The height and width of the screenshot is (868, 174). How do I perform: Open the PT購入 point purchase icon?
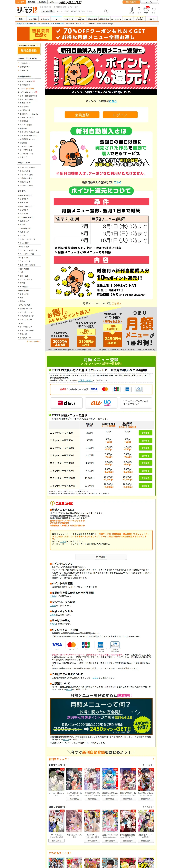(146, 10)
